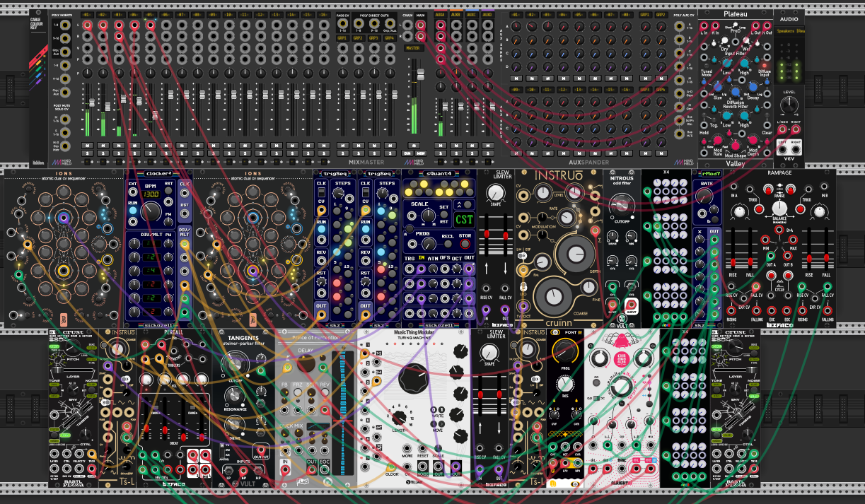Open the Audio module Speakers device selector
This screenshot has width=865, height=504.
click(x=790, y=30)
